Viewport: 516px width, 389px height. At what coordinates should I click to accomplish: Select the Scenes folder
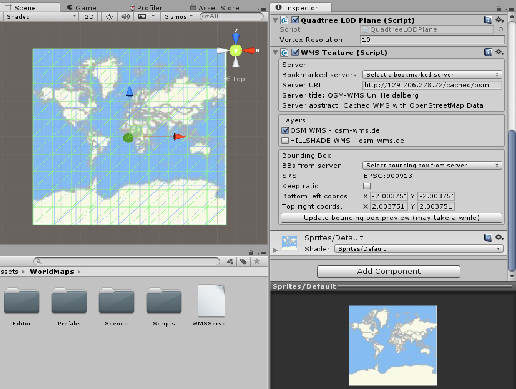tap(116, 307)
